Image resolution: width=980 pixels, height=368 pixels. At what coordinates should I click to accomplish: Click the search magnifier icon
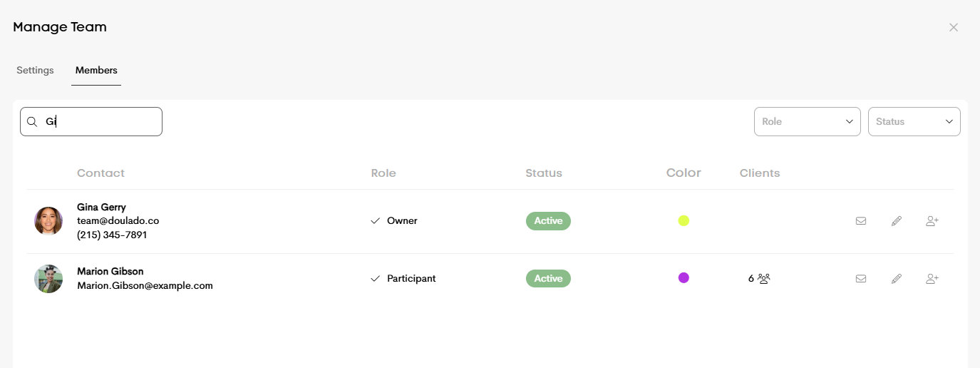(x=32, y=122)
